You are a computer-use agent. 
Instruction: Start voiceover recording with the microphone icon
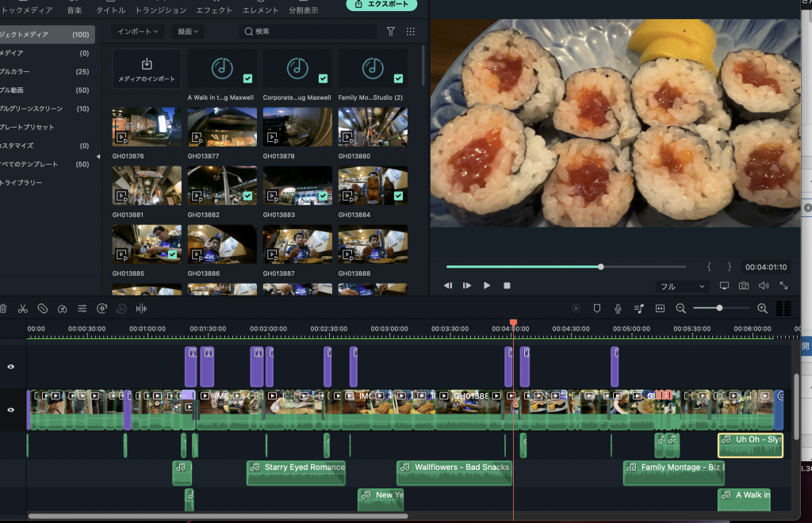tap(618, 308)
